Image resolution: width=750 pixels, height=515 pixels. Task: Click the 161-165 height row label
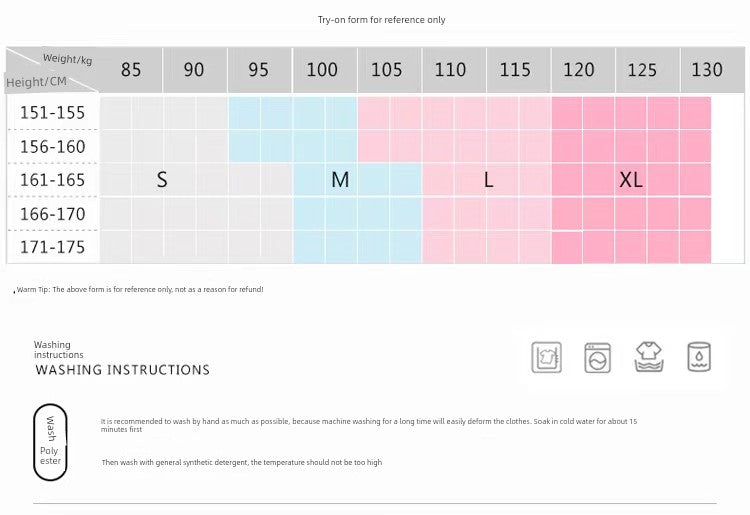click(53, 180)
